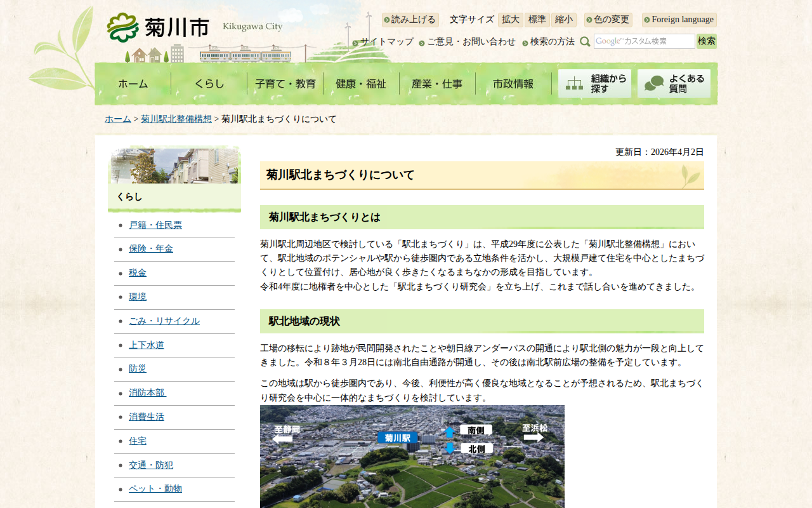Click the 菊川駅北まちづくりとは heading
This screenshot has height=508, width=812.
coord(482,217)
